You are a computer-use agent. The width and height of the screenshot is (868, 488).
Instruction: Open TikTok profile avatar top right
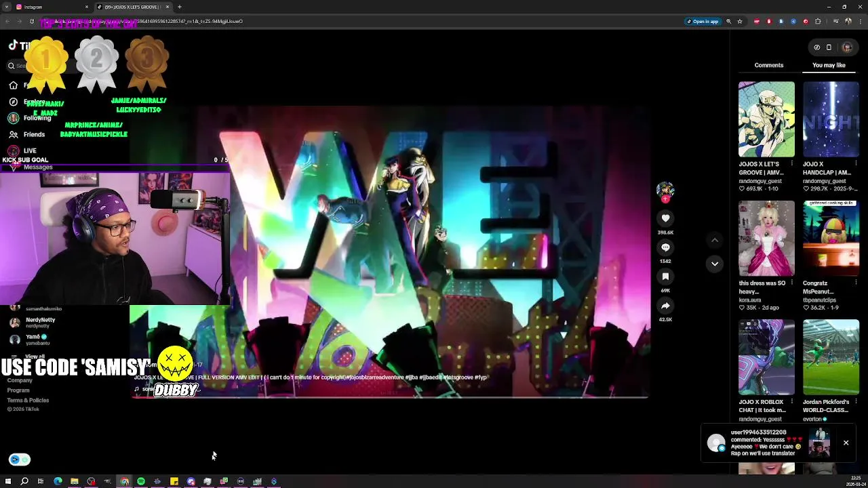[846, 47]
